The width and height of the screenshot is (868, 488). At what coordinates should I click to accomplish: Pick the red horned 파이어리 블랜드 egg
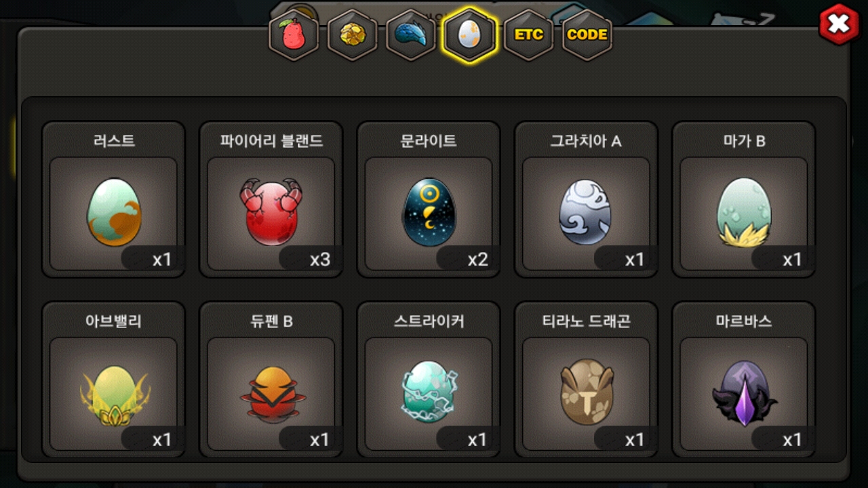[x=271, y=213]
